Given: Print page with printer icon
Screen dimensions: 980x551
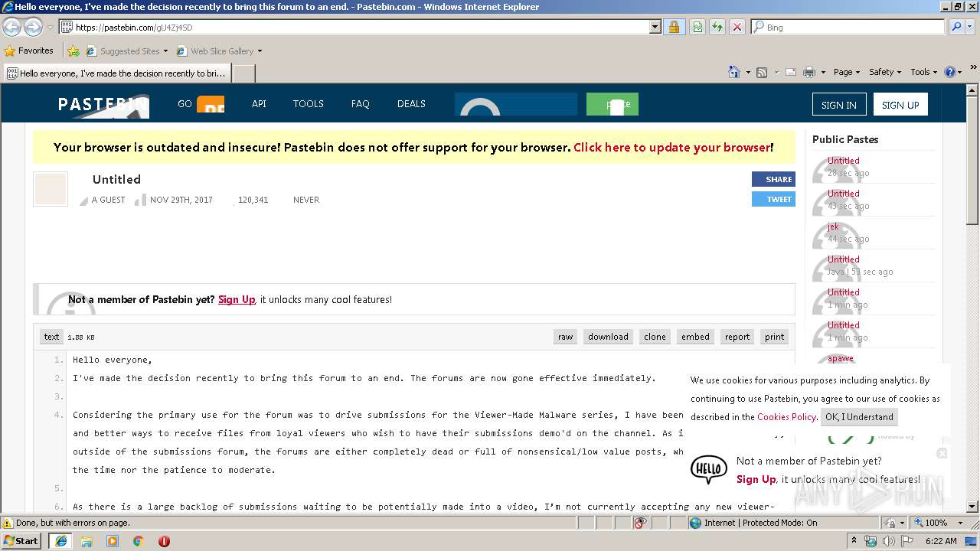Looking at the screenshot, I should click(x=809, y=72).
